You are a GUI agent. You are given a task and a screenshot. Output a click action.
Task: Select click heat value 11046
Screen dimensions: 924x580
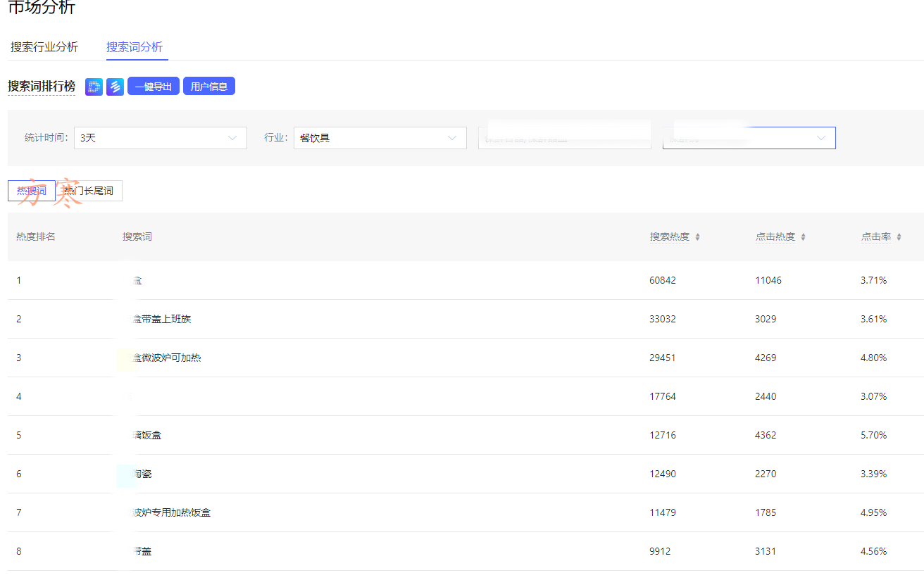point(768,280)
